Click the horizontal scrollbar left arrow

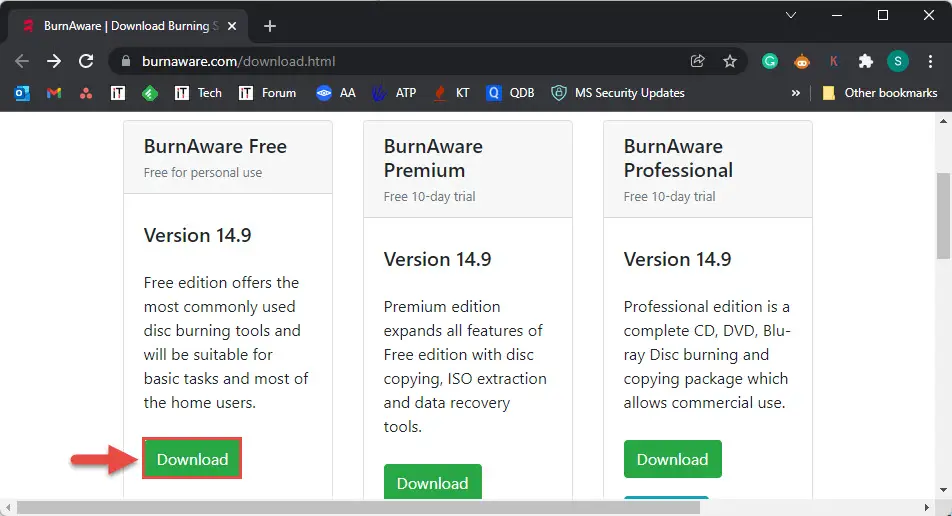click(x=7, y=507)
